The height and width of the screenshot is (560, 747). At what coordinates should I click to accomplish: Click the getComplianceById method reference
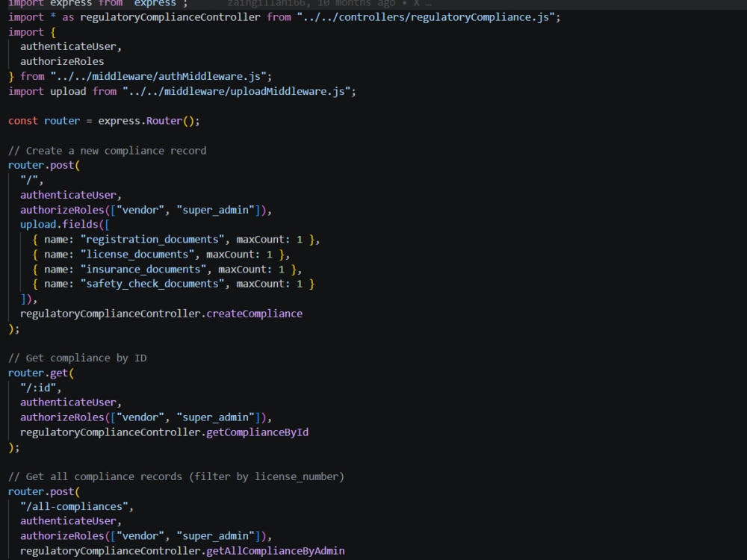click(257, 432)
